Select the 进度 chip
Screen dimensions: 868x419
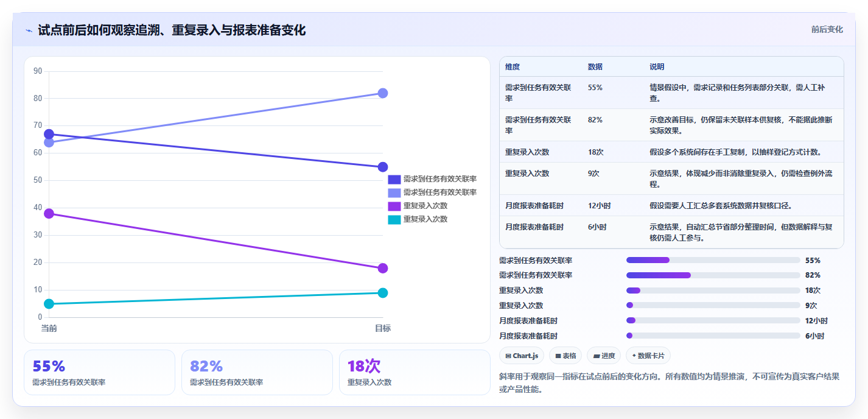point(604,356)
